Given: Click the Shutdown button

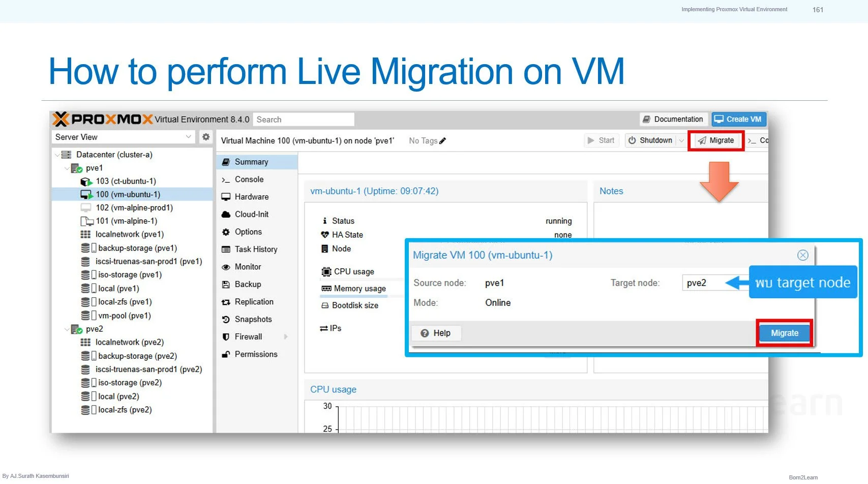Looking at the screenshot, I should [650, 140].
